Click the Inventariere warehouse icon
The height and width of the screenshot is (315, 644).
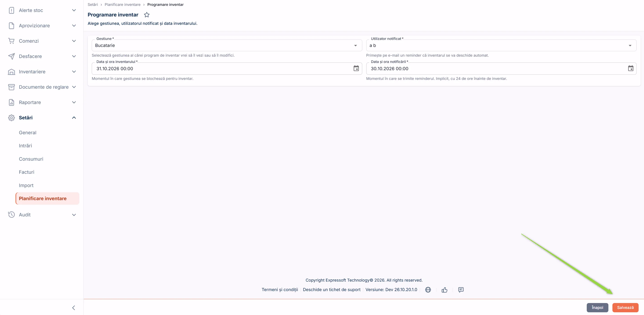click(11, 72)
